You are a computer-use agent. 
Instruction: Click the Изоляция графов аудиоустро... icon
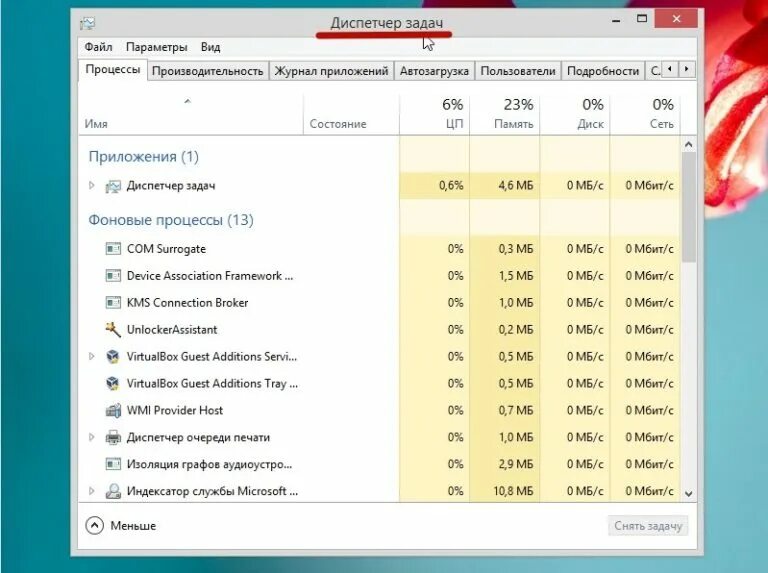(x=113, y=464)
